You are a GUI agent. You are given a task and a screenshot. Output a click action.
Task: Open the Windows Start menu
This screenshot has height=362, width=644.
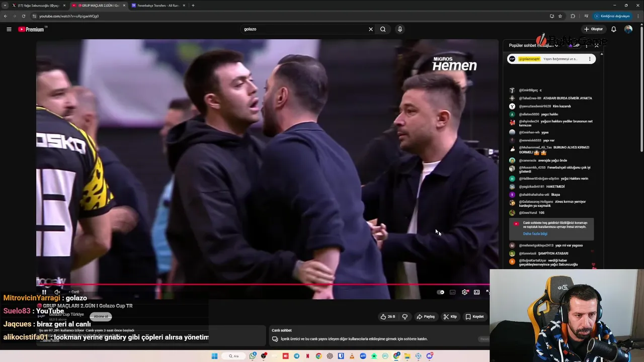[x=214, y=356]
